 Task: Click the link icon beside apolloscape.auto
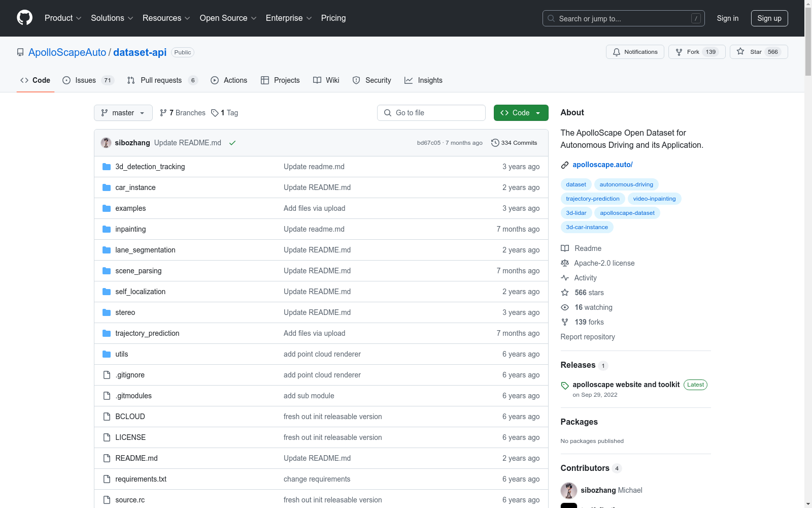(x=565, y=165)
